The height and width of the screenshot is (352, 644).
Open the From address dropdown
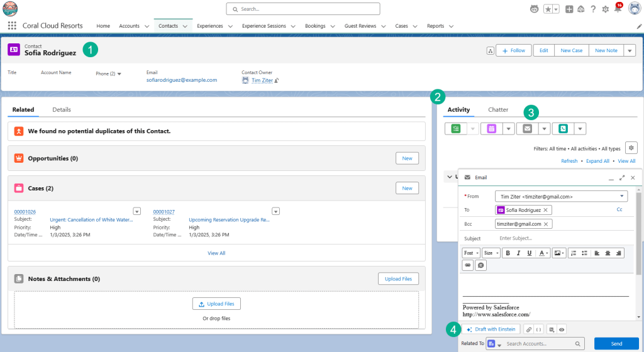(x=561, y=197)
